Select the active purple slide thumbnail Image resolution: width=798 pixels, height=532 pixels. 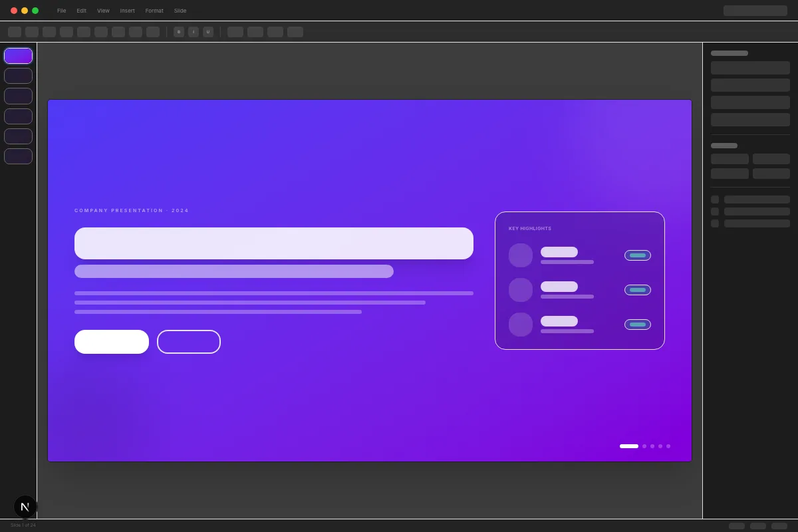pyautogui.click(x=18, y=56)
